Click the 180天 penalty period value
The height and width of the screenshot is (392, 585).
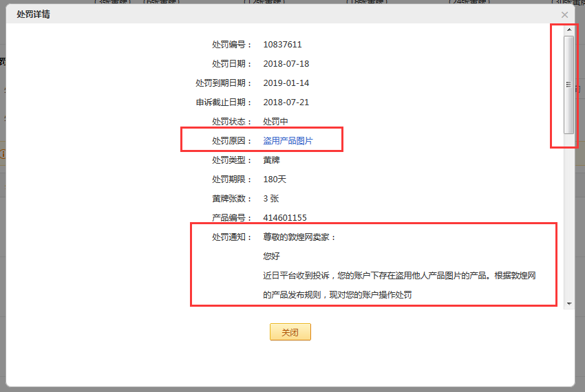275,179
